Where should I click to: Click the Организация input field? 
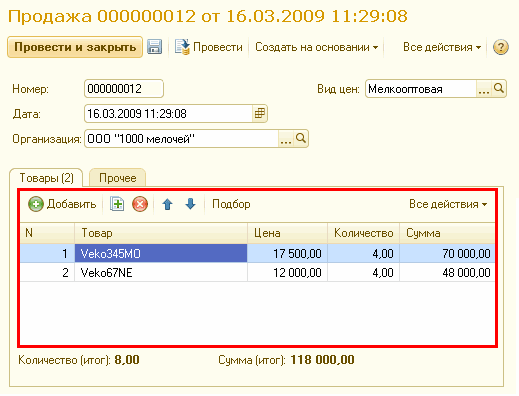(181, 139)
